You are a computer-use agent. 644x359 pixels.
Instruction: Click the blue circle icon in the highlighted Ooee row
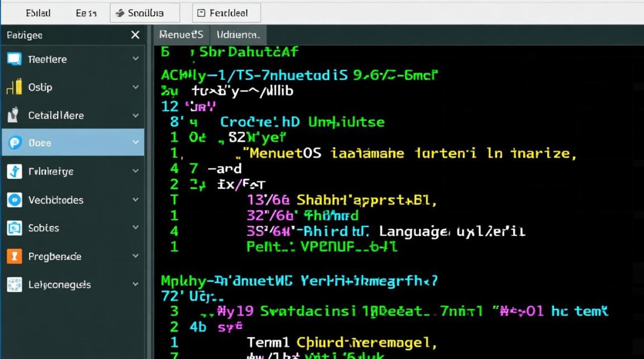[15, 143]
